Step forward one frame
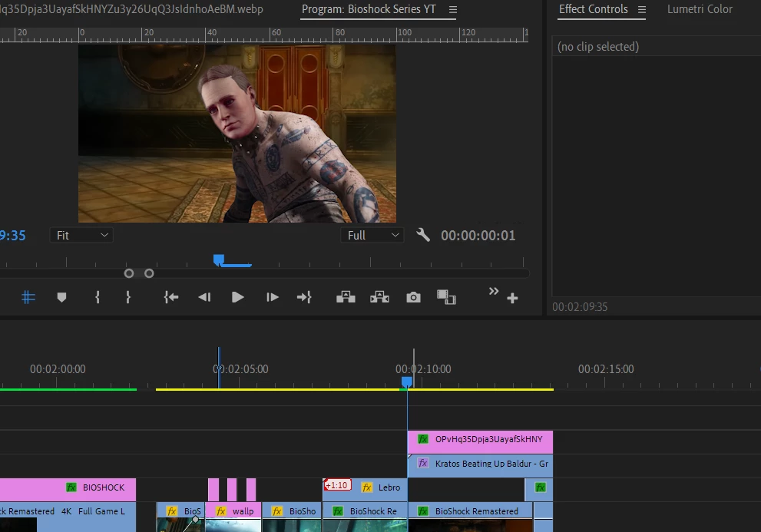Screen dimensions: 761x532 273,297
